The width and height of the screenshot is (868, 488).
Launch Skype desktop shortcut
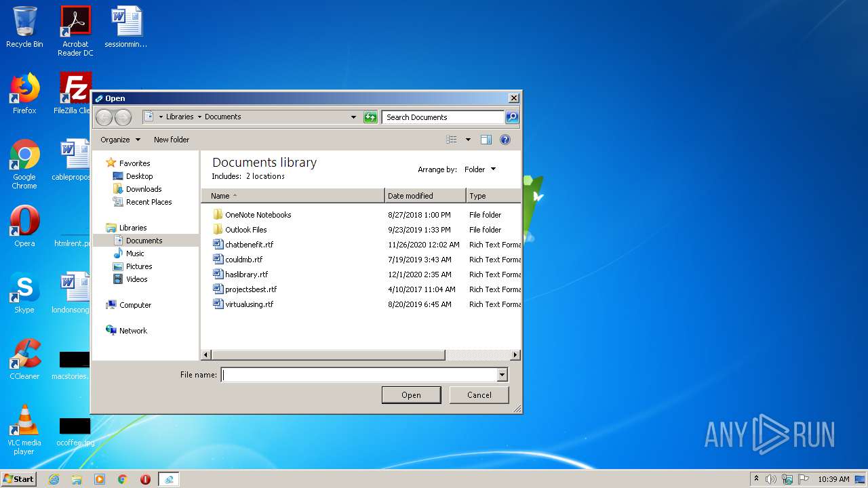point(24,293)
